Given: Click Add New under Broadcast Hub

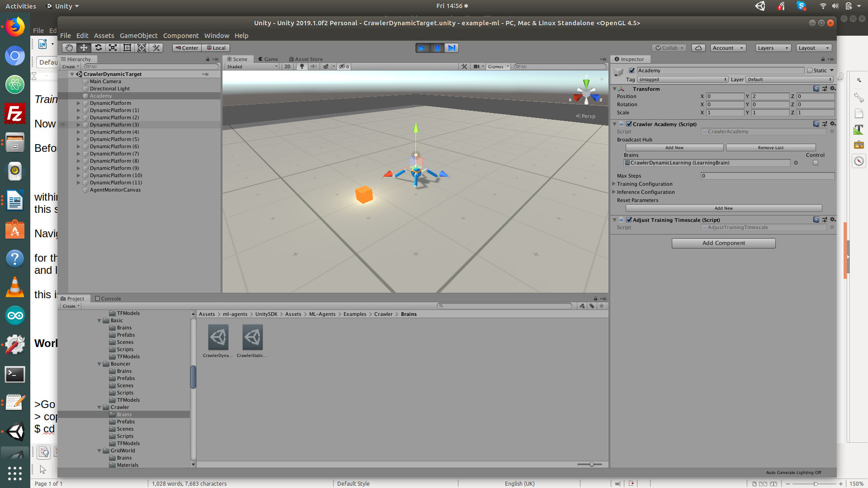Looking at the screenshot, I should click(x=674, y=148).
